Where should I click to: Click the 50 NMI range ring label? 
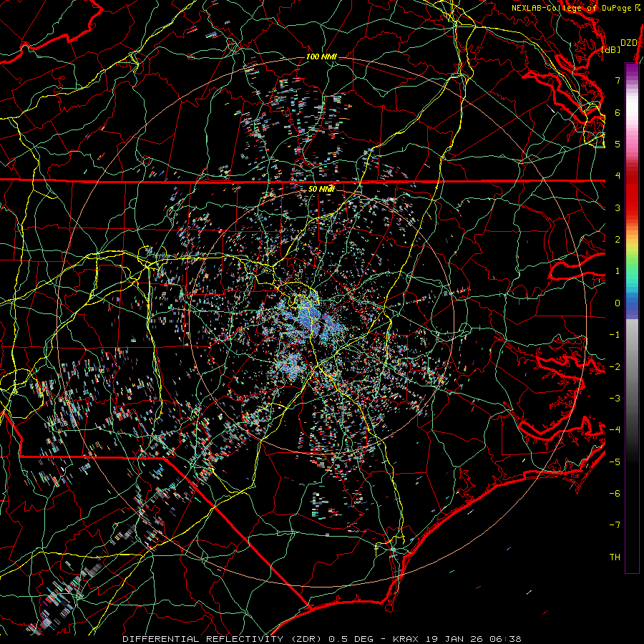[321, 189]
